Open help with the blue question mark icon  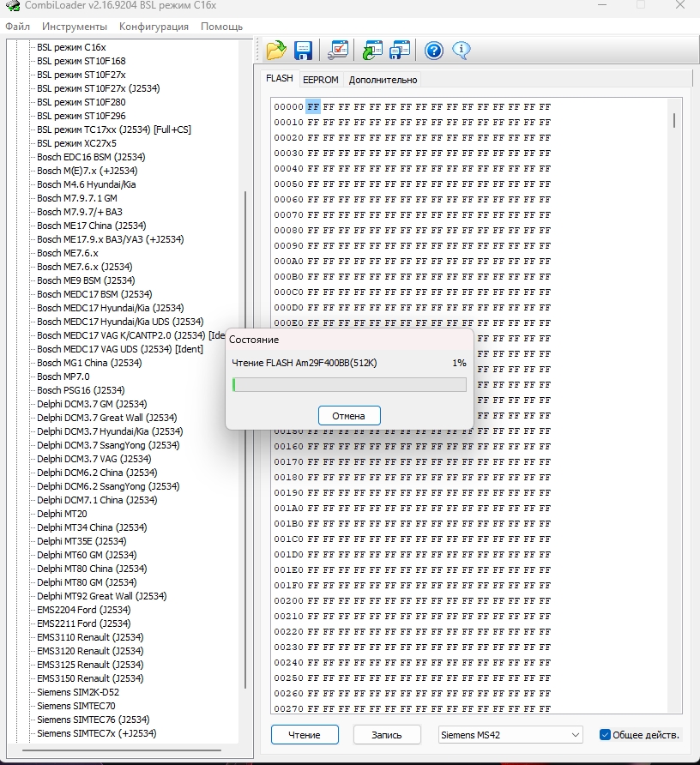pyautogui.click(x=434, y=51)
